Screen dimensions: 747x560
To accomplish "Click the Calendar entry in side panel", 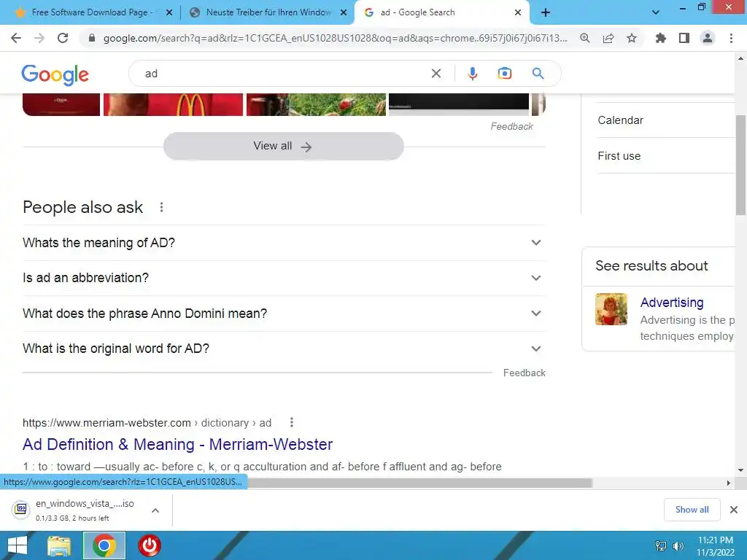I will click(x=620, y=120).
